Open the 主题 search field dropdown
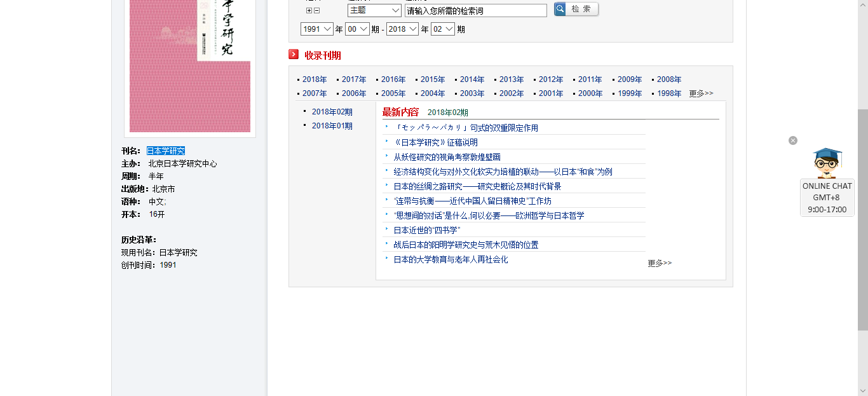The width and height of the screenshot is (868, 396). point(374,10)
